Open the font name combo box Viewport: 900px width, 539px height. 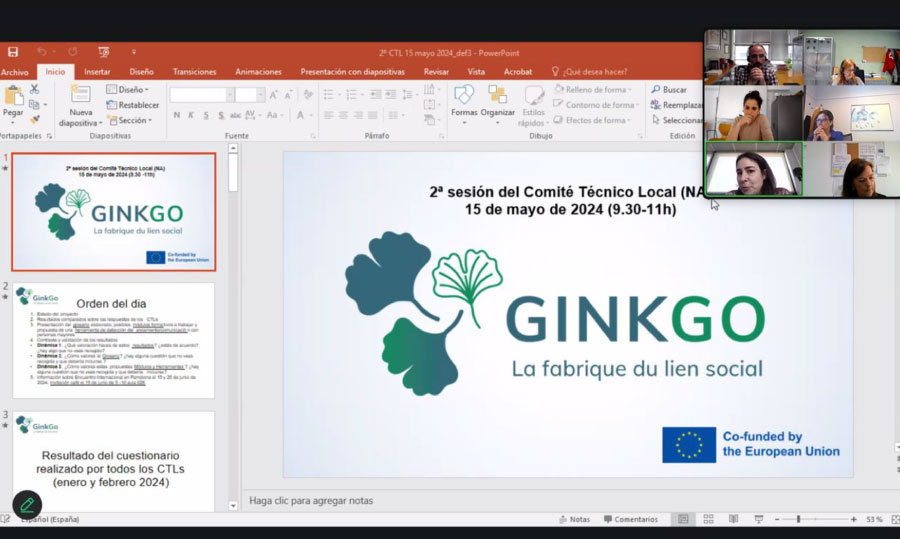click(200, 94)
